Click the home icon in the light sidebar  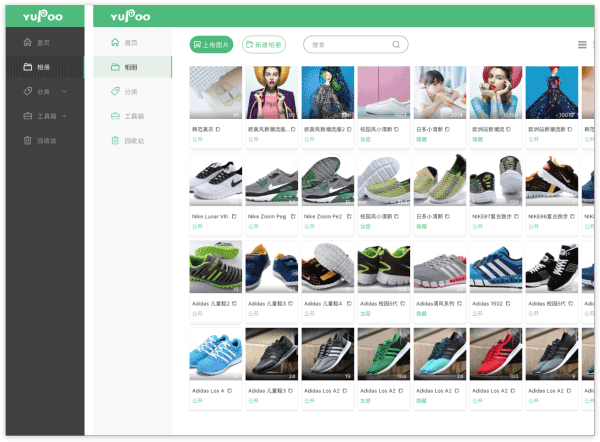pos(115,42)
